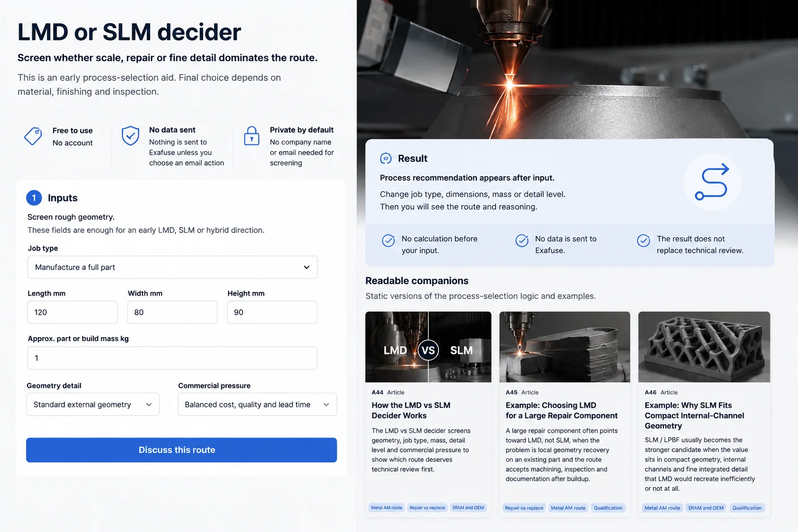Open the Commercial pressure dropdown
This screenshot has height=532, width=798.
257,405
